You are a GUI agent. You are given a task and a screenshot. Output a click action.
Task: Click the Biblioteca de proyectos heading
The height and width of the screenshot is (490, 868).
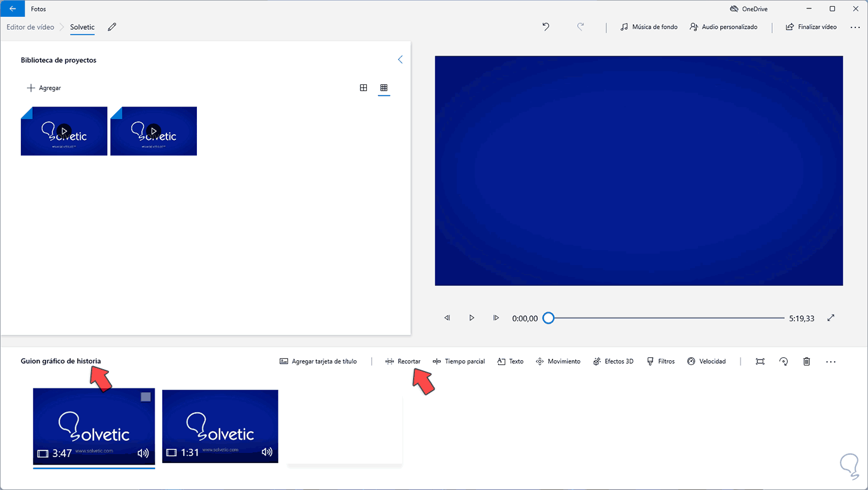coord(59,60)
